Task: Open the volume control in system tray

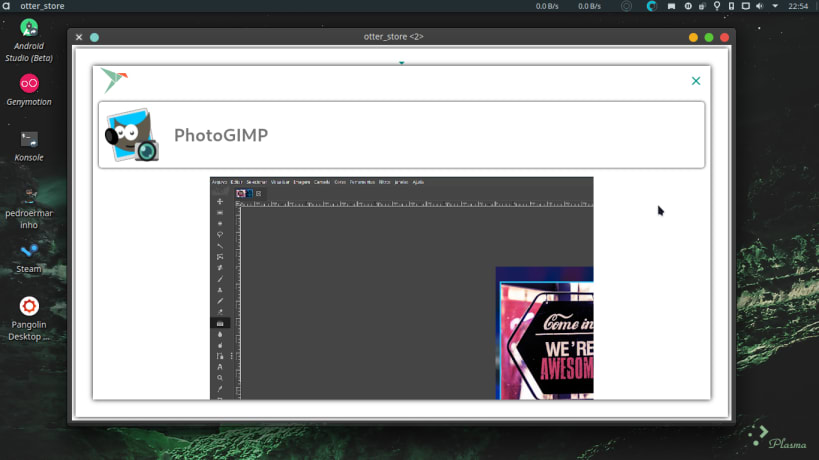Action: (x=759, y=6)
